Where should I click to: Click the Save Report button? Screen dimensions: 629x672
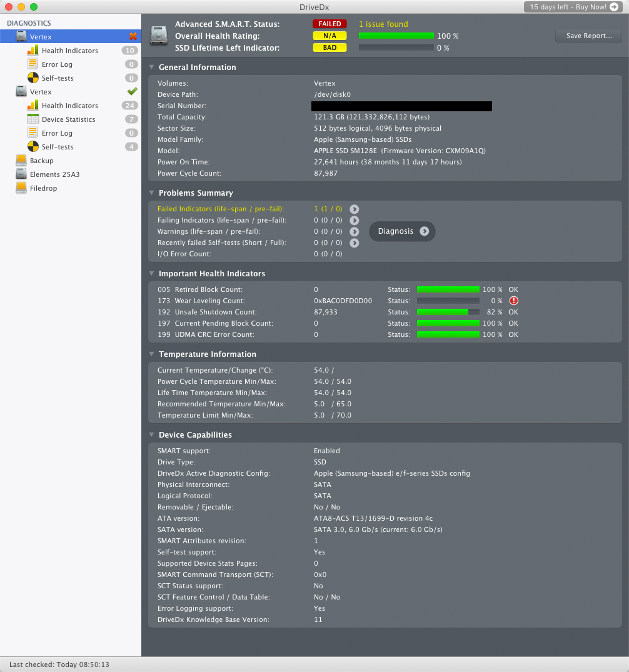click(589, 36)
